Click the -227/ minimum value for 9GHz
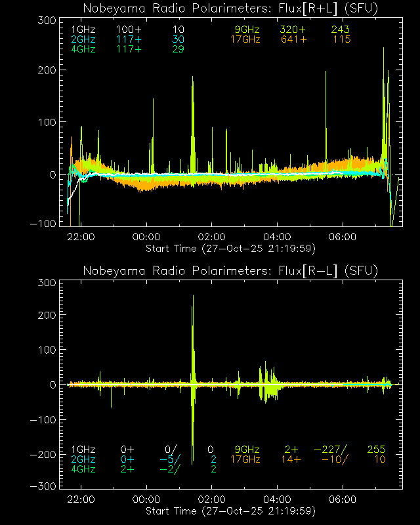This screenshot has height=525, width=420. pyautogui.click(x=331, y=450)
